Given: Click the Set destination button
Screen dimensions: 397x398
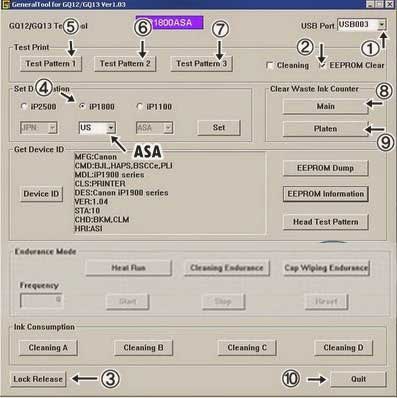Looking at the screenshot, I should (x=219, y=128).
